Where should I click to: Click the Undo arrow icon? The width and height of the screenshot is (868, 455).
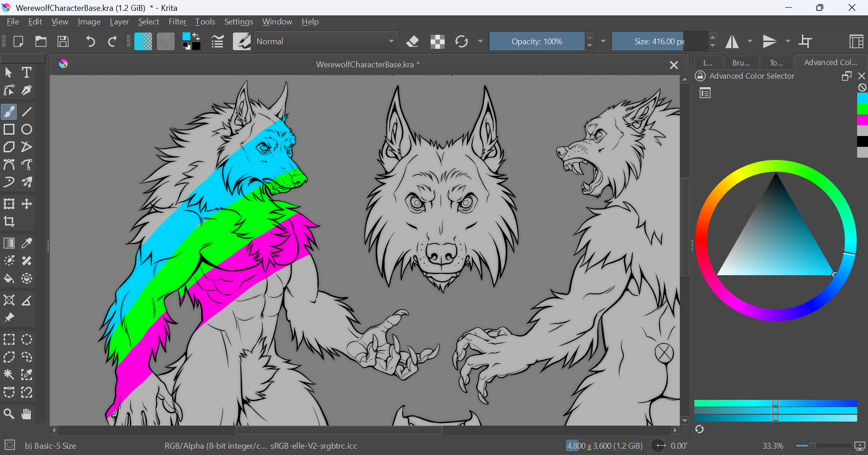click(90, 42)
